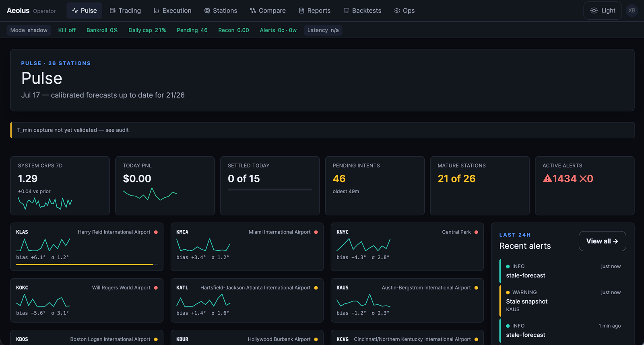644x345 pixels.
Task: Click the Settled Today progress bar
Action: click(270, 190)
